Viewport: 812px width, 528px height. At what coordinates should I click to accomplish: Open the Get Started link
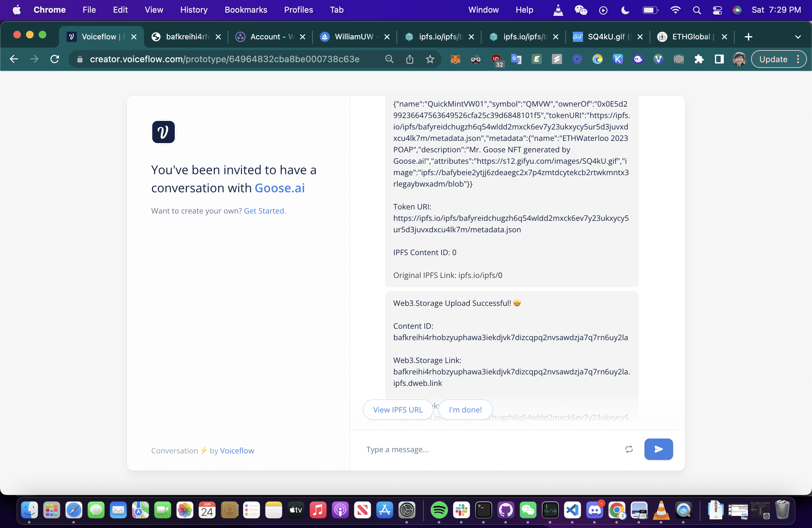265,211
